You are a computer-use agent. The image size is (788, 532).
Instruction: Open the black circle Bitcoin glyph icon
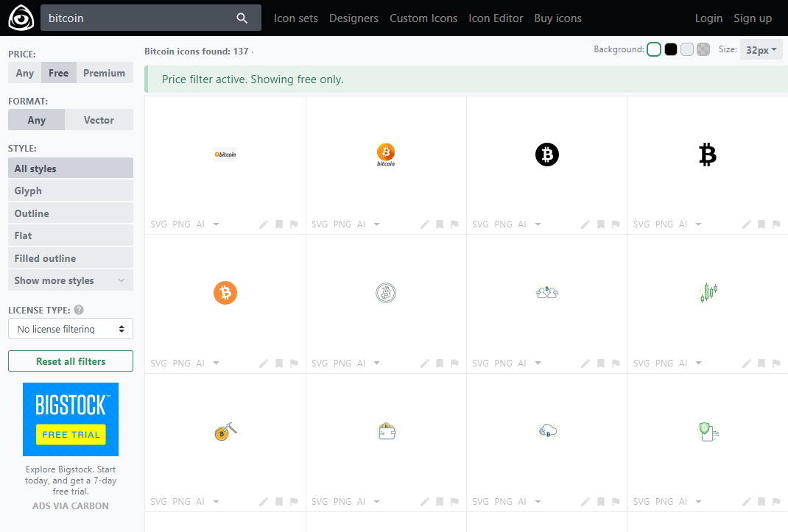pos(546,155)
